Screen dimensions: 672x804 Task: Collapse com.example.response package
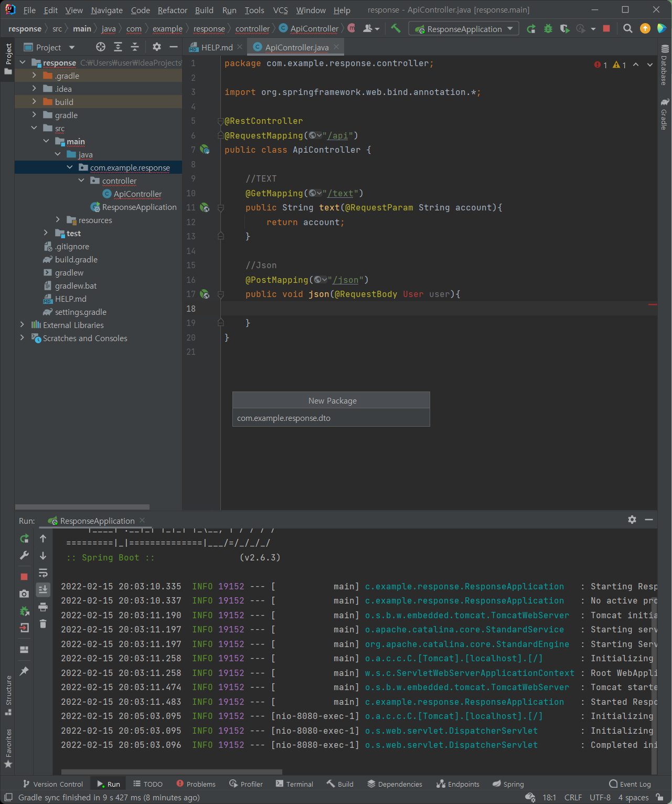click(x=70, y=167)
